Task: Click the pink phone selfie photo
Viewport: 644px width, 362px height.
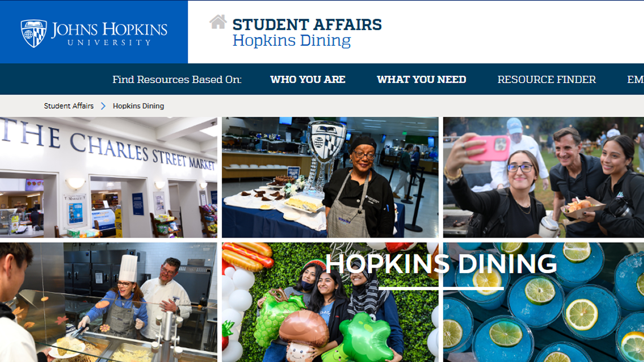Action: (x=543, y=177)
